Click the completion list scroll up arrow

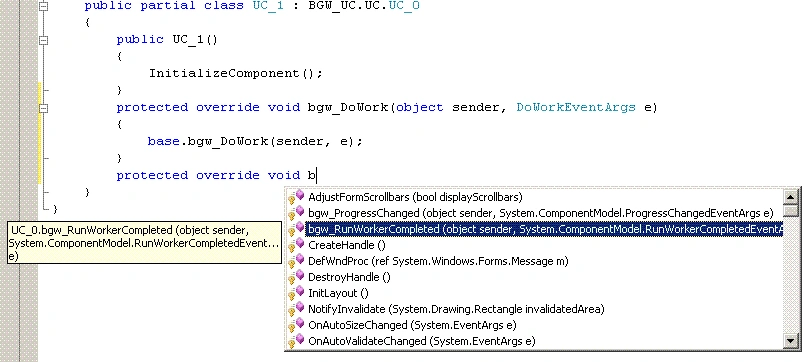tap(791, 196)
